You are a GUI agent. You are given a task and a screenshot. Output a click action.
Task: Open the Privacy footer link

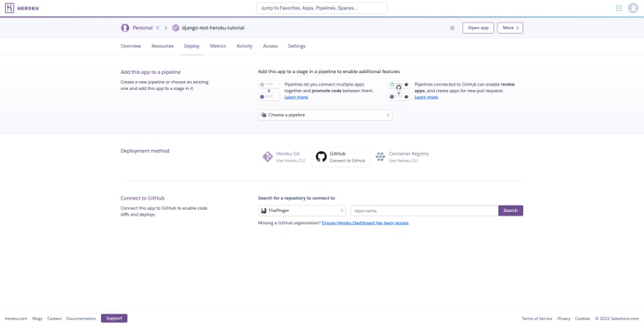(x=564, y=319)
